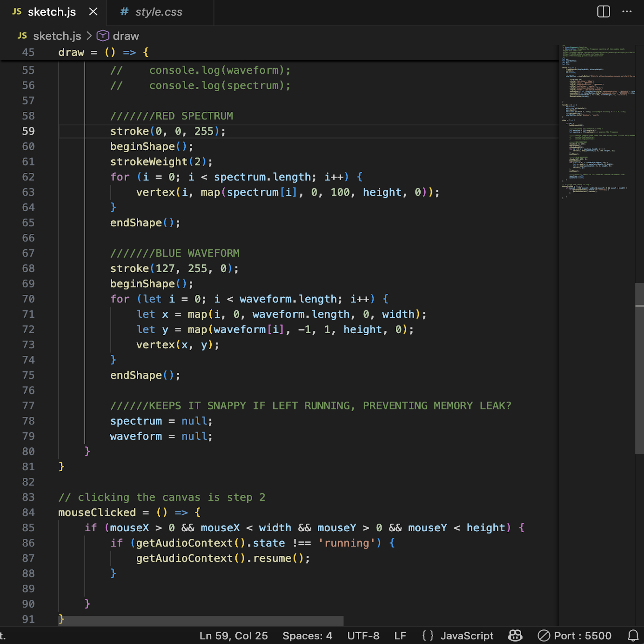
Task: Open the More Actions ellipsis menu
Action: [x=627, y=12]
